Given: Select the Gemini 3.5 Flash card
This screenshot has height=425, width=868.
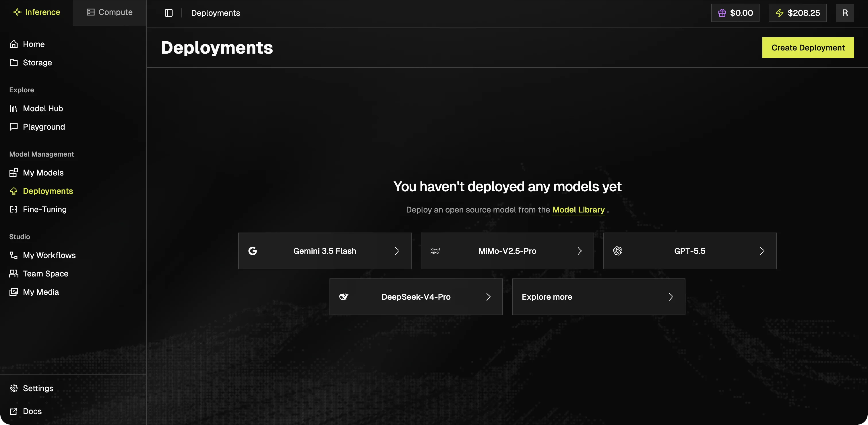Looking at the screenshot, I should 325,251.
